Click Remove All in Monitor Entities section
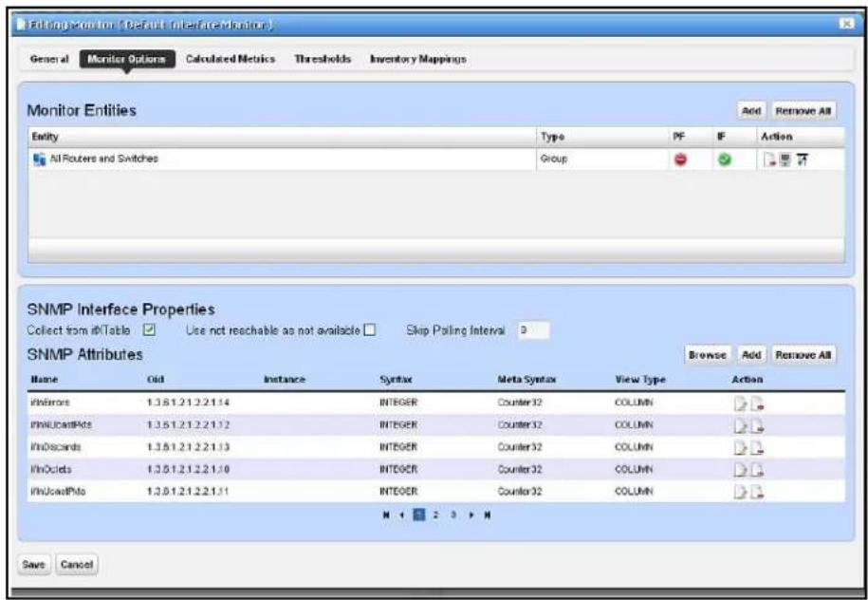868x600 pixels. (x=803, y=111)
